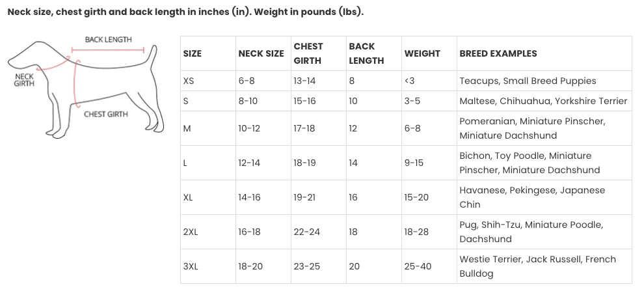Viewport: 644px width, 291px height.
Task: Click the CHEST GIRTH label below the dog
Action: point(106,115)
